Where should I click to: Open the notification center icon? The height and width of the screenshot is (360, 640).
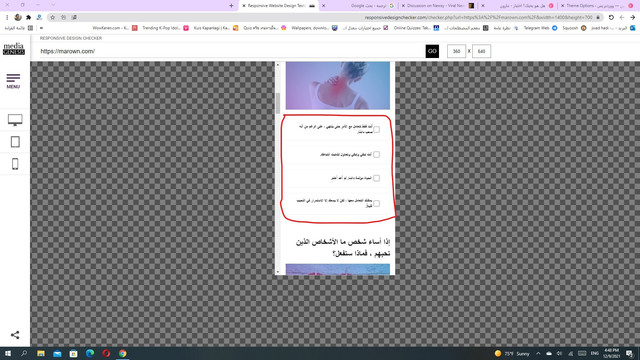click(x=629, y=353)
